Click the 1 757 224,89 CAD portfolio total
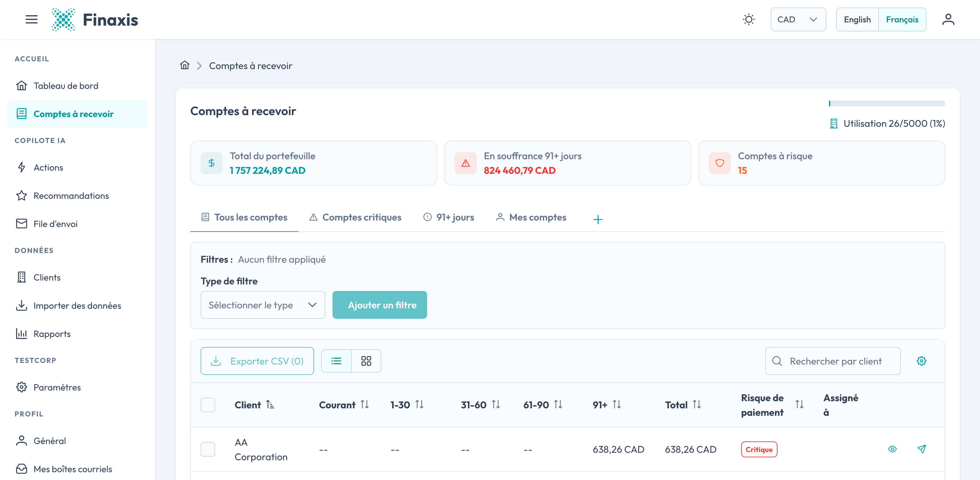Screen dimensions: 980x480 point(267,170)
